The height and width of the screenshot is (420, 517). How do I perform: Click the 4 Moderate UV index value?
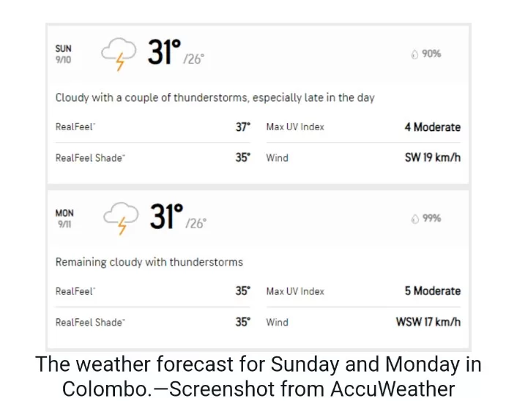click(433, 127)
